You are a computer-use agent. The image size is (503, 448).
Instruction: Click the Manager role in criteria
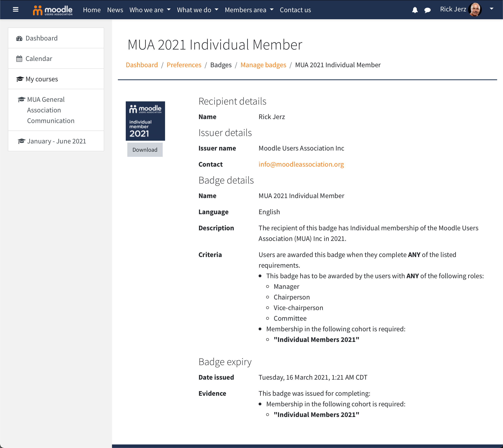pyautogui.click(x=286, y=286)
